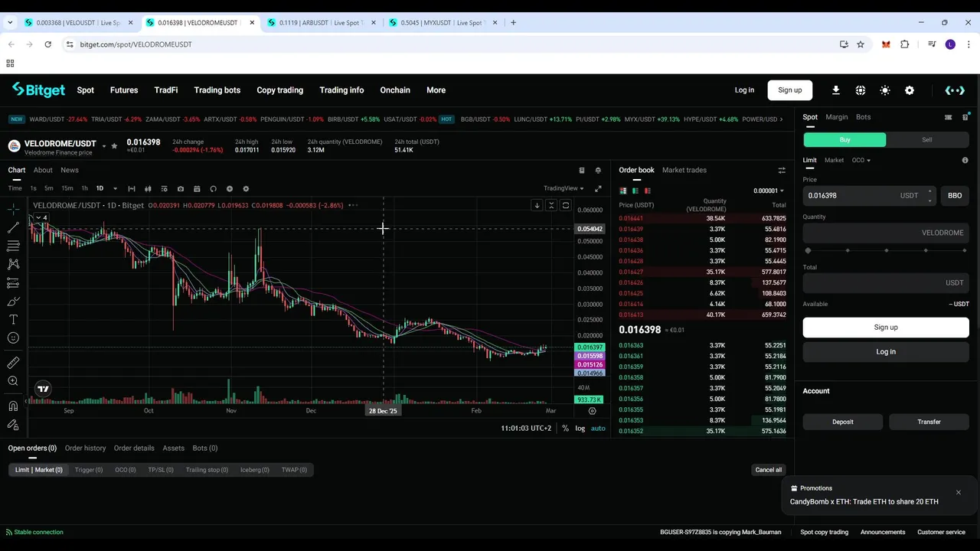Screen dimensions: 980x551
Task: Close the Promotions popup
Action: point(959,492)
